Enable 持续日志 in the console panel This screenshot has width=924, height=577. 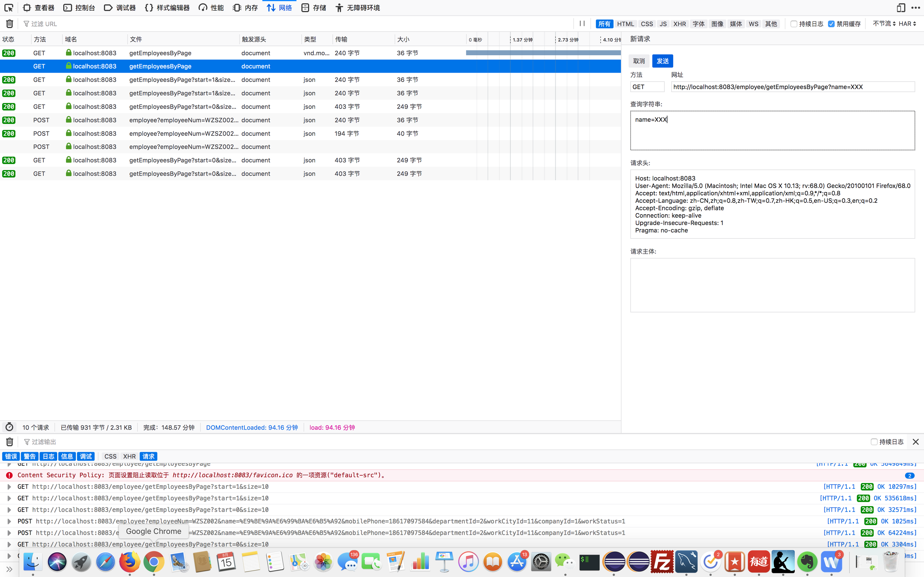[x=874, y=441]
